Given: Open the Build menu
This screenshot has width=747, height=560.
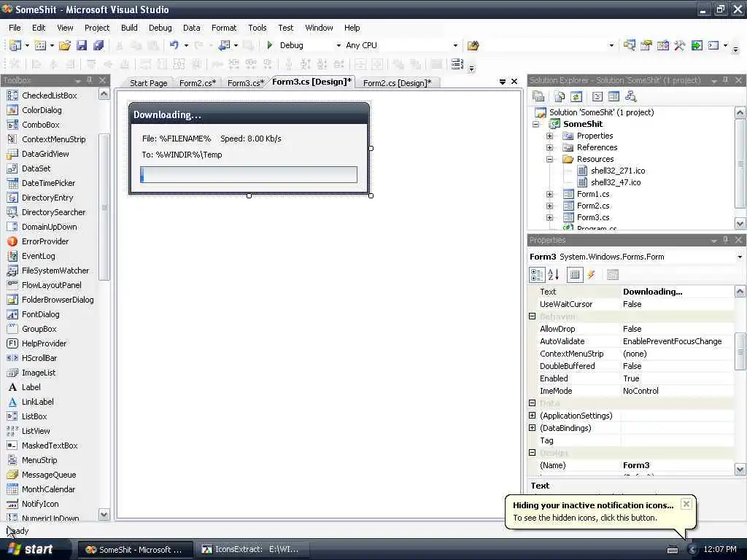Looking at the screenshot, I should tap(129, 28).
